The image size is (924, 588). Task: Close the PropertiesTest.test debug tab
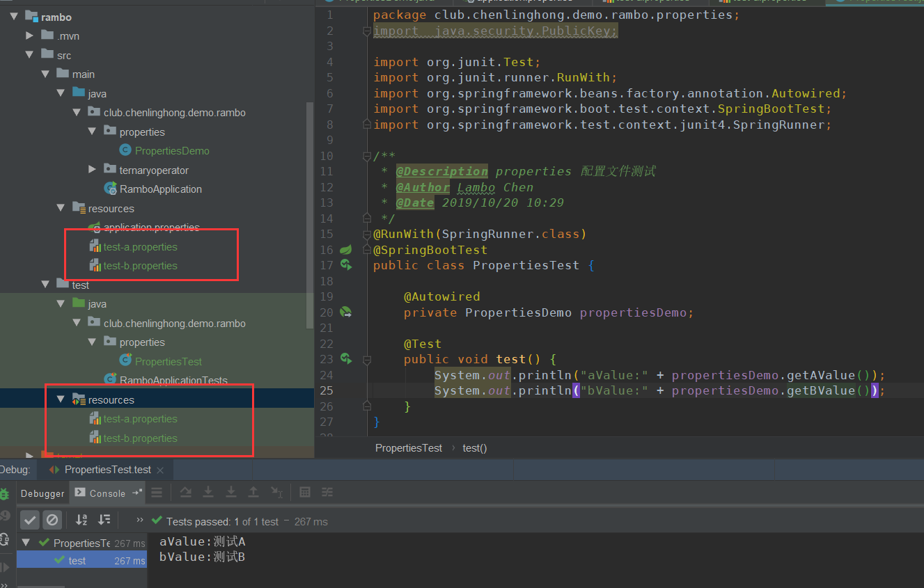point(159,470)
